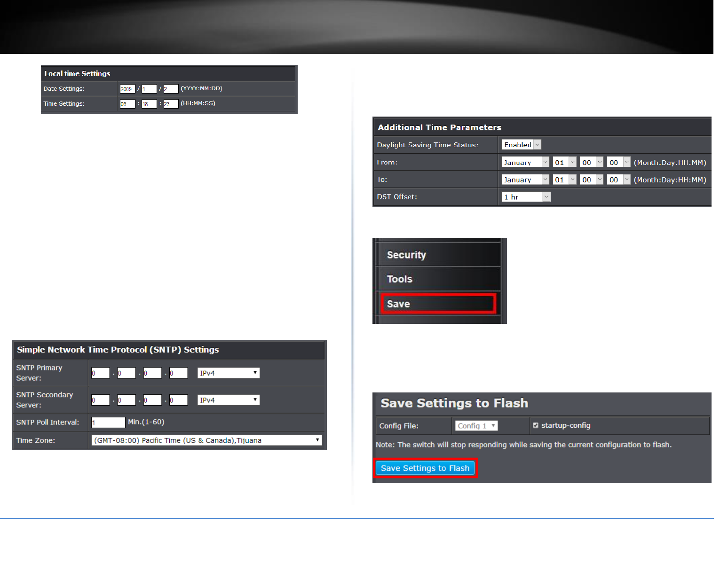Screen dimensions: 728x564
Task: Open IPv4 dropdown for SNTP Secondary Server
Action: coord(229,400)
